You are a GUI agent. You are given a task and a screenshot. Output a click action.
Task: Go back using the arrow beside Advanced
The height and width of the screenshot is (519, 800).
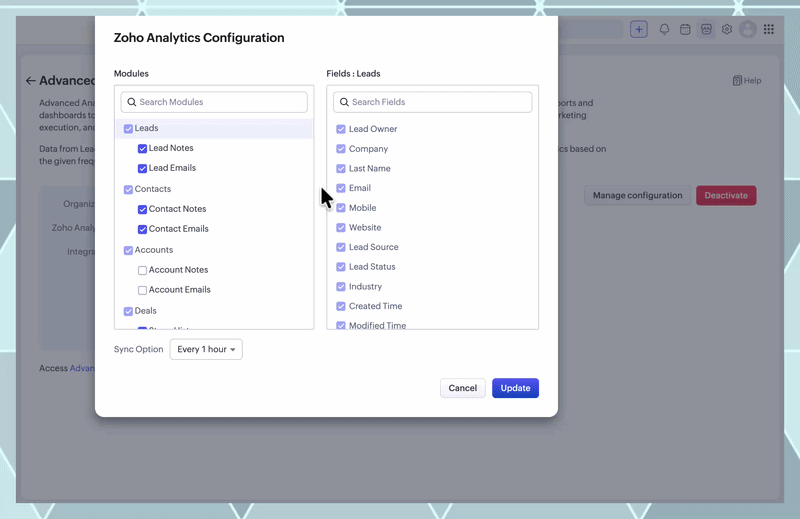(x=31, y=81)
